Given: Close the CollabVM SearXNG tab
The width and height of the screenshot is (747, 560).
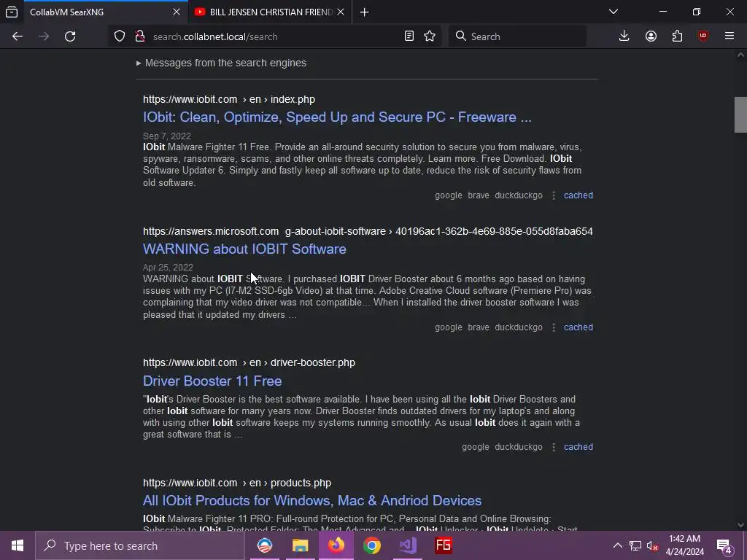Looking at the screenshot, I should pyautogui.click(x=177, y=12).
